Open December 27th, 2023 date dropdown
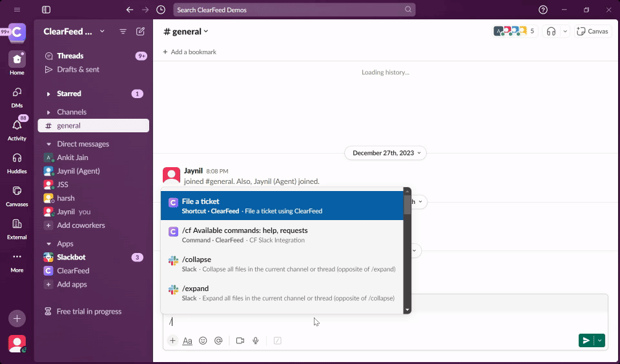This screenshot has width=620, height=364. pyautogui.click(x=385, y=153)
